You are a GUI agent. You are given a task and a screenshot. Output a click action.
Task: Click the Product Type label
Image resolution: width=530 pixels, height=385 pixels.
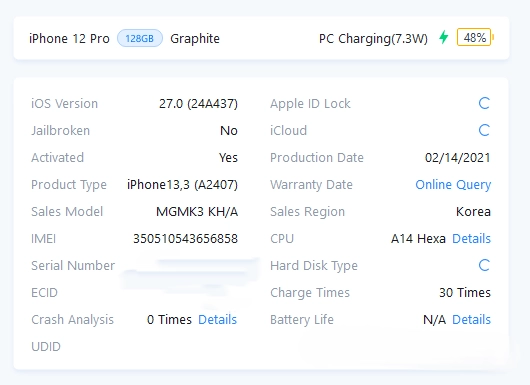(x=69, y=185)
